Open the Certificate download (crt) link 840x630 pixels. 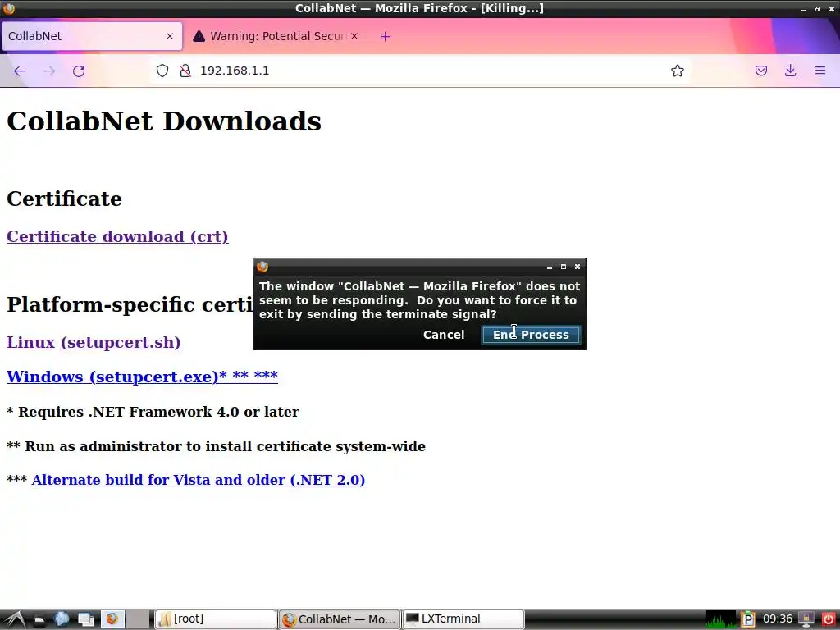pyautogui.click(x=117, y=236)
